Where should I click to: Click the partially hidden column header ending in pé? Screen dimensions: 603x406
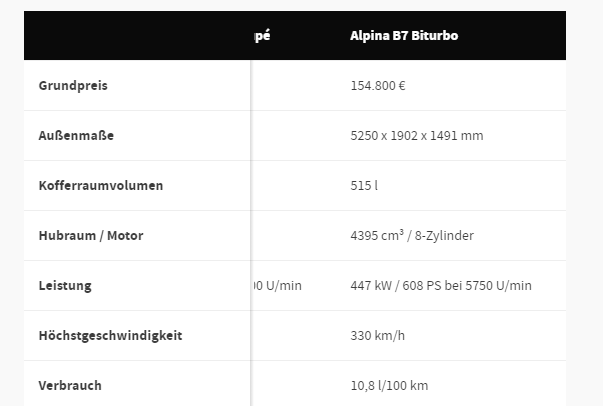pos(262,36)
